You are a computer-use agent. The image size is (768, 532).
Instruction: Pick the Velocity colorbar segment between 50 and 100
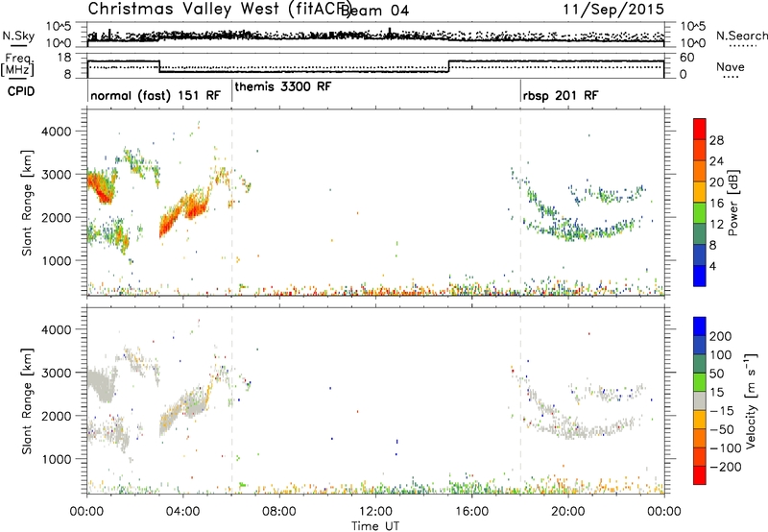click(x=700, y=364)
